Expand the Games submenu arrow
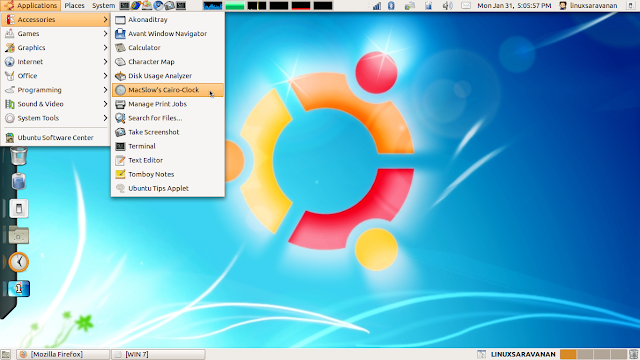 (x=105, y=33)
